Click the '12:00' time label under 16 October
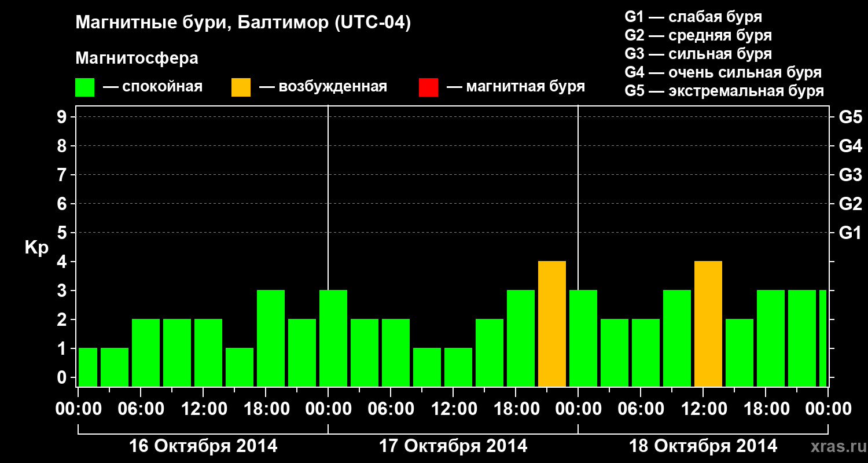 pyautogui.click(x=204, y=409)
